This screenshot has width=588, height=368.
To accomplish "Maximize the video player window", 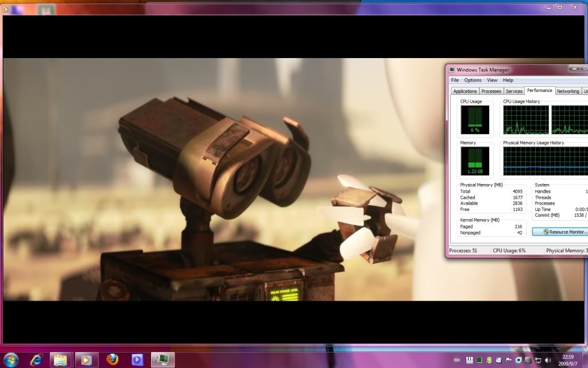I will pyautogui.click(x=559, y=7).
